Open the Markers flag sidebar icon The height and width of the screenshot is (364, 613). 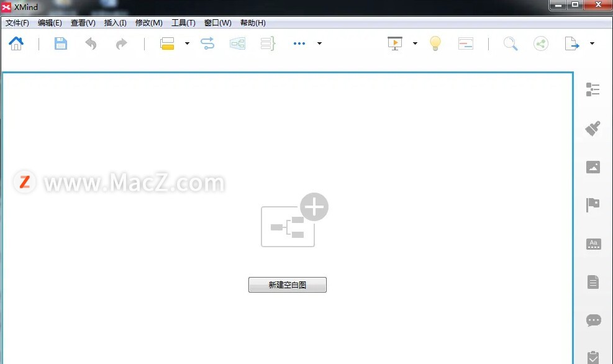click(x=593, y=205)
